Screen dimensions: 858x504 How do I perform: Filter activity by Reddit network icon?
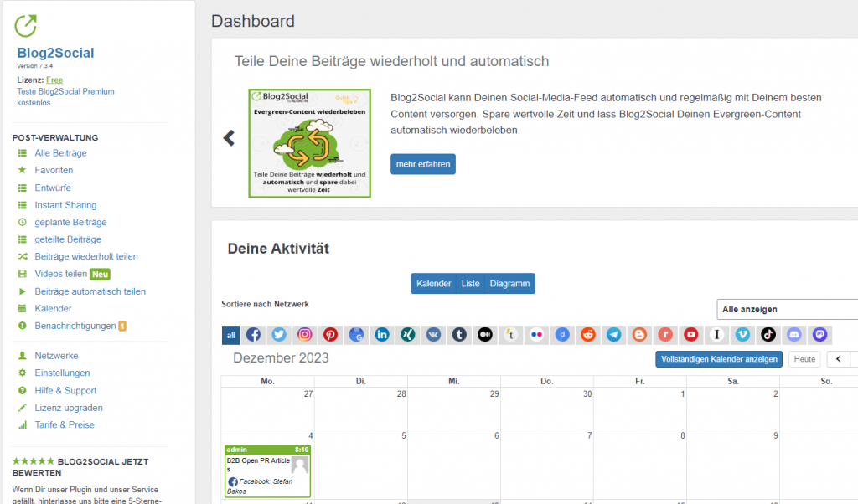click(x=588, y=335)
